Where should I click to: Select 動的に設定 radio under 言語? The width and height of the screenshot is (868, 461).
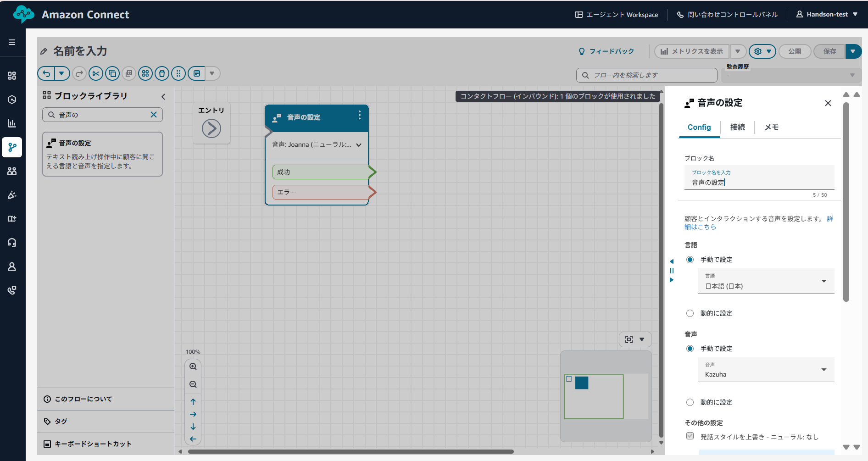coord(690,313)
